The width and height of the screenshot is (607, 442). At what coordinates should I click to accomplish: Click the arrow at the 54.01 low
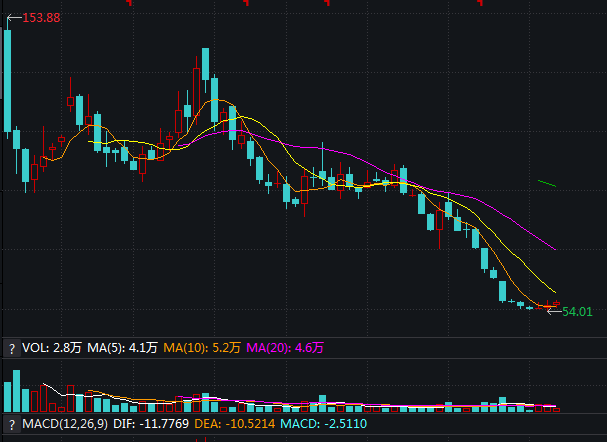[x=551, y=311]
